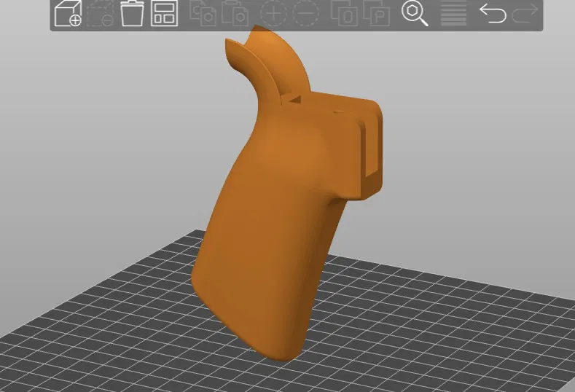Remove an instance with the minus icon

[305, 13]
